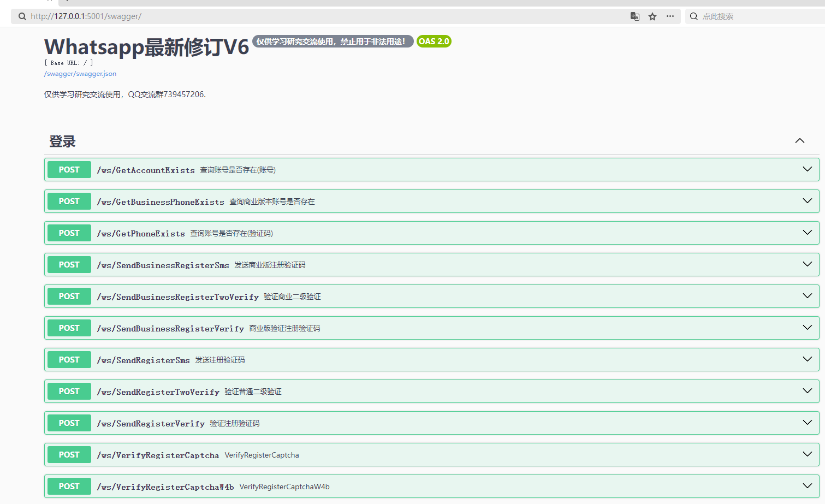The height and width of the screenshot is (504, 825).
Task: Click the POST badge on /ws/GetAccountExists
Action: tap(69, 169)
